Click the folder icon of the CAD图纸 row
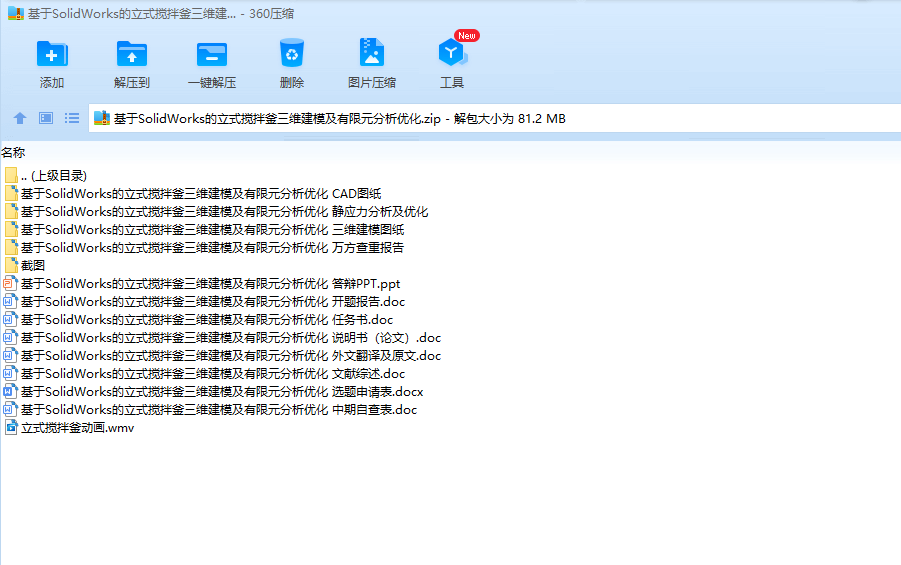Screen dimensions: 901x565 [11, 193]
